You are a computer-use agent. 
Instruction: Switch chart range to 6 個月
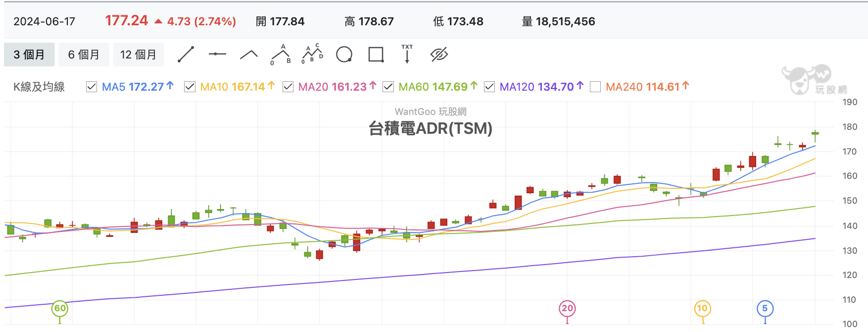tap(84, 55)
